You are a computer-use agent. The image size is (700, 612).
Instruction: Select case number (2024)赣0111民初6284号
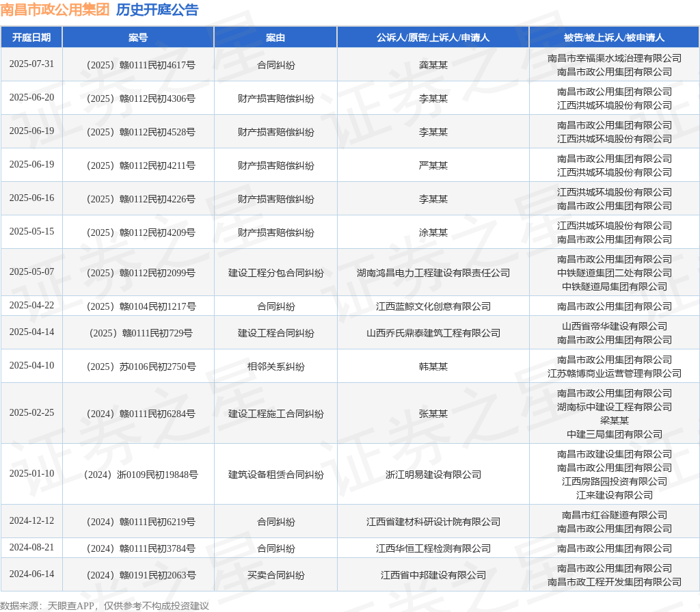pos(141,414)
